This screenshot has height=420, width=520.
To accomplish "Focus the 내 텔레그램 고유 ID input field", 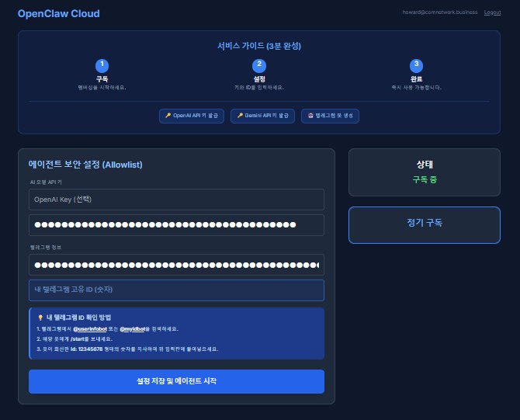I will pyautogui.click(x=176, y=290).
